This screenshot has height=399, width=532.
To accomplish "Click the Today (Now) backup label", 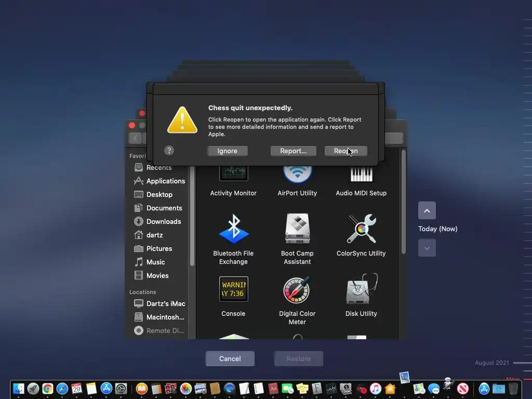I will click(x=437, y=229).
